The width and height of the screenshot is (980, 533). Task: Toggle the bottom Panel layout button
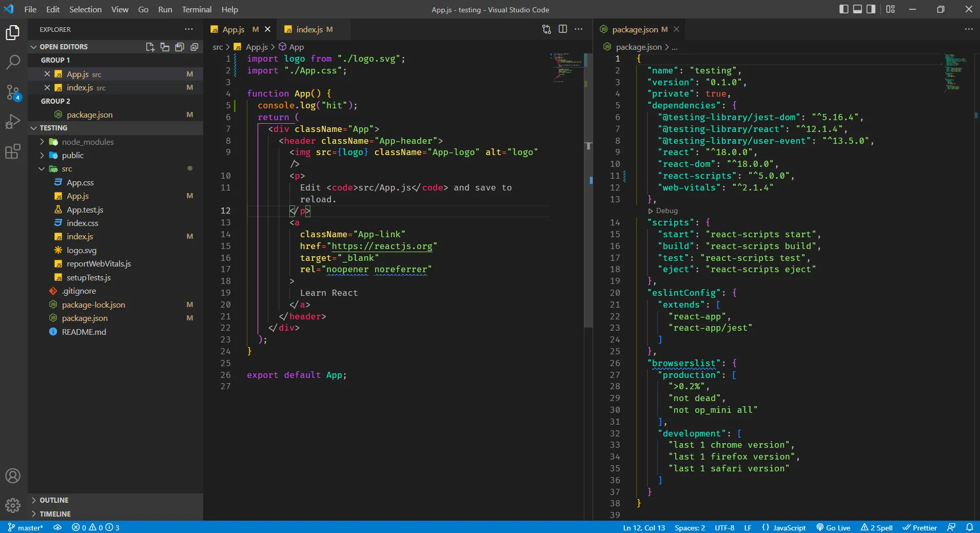tap(857, 9)
